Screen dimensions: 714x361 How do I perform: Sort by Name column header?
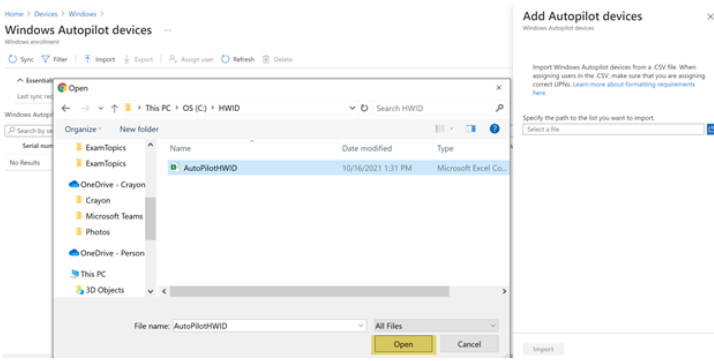click(x=180, y=148)
